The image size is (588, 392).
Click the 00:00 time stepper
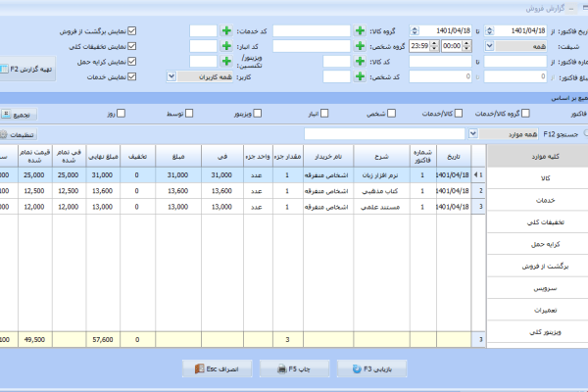(466, 46)
